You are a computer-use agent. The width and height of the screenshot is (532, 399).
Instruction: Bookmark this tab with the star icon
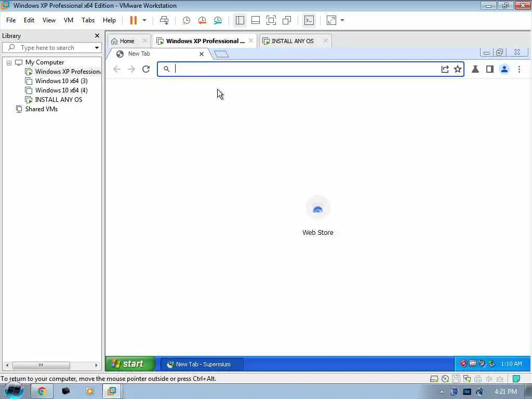pyautogui.click(x=458, y=69)
